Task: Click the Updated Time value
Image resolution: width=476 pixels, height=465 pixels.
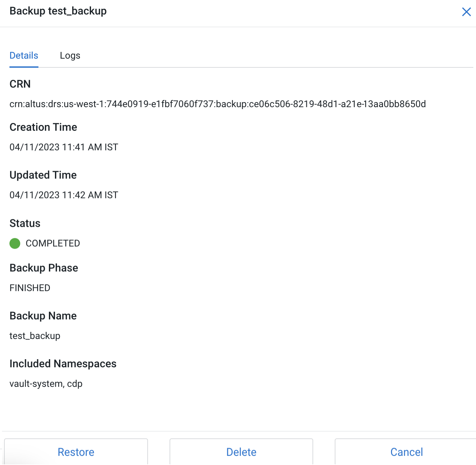Action: tap(64, 195)
